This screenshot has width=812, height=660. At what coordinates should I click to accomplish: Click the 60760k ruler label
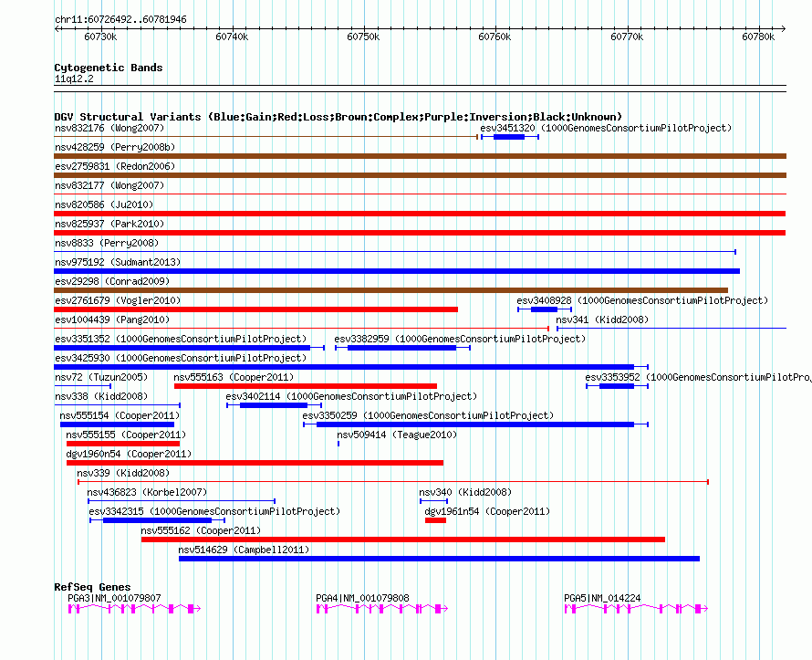tap(495, 37)
